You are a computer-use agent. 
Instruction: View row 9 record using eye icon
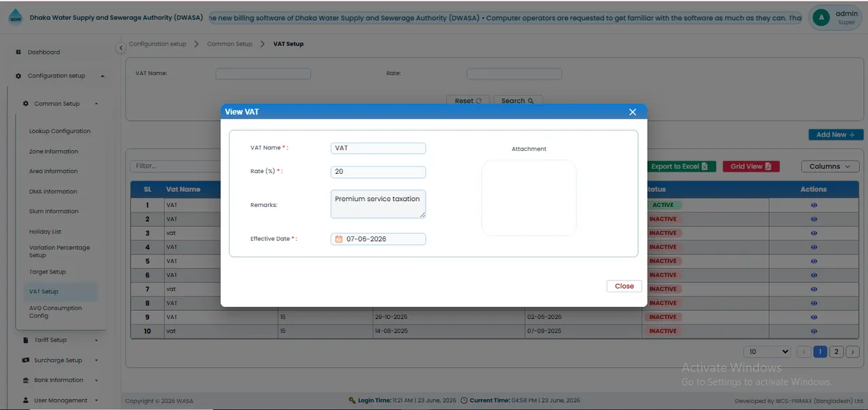coord(814,317)
